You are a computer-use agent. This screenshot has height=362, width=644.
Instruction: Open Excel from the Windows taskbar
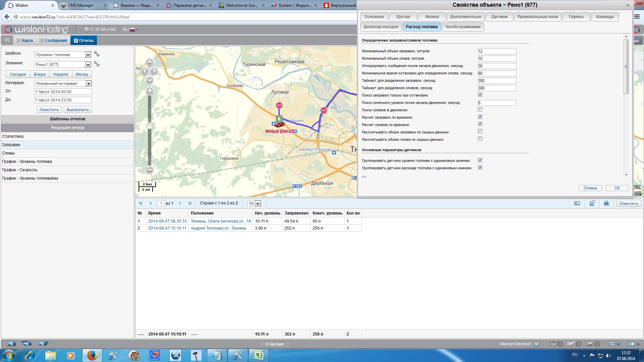[x=258, y=355]
